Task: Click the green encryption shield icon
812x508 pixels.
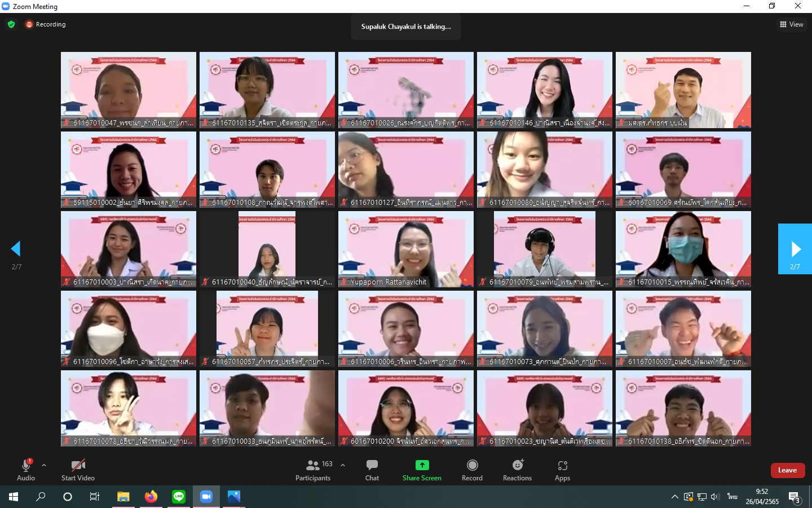Action: (x=11, y=24)
